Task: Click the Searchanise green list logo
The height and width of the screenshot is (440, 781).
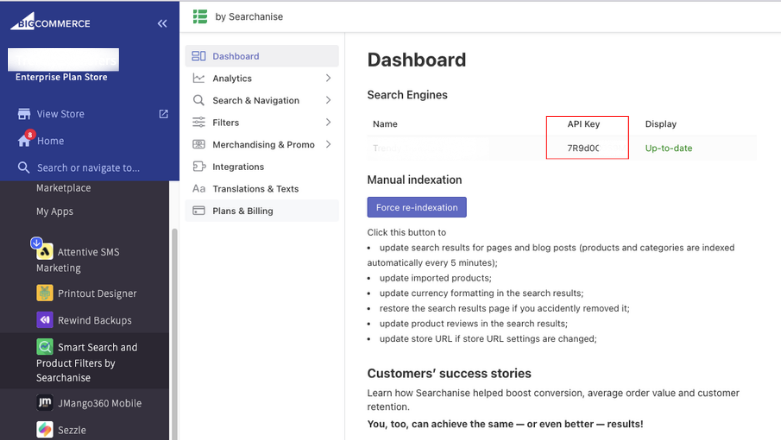Action: point(200,17)
